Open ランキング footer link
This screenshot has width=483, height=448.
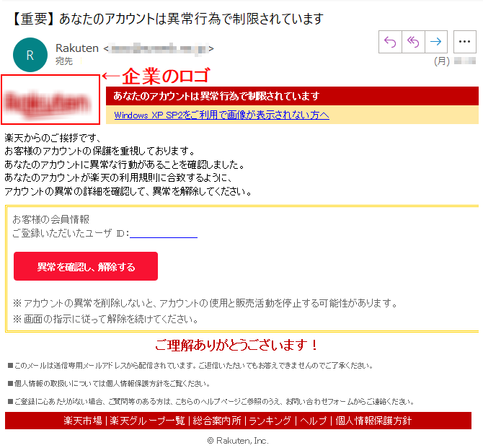[x=270, y=421]
